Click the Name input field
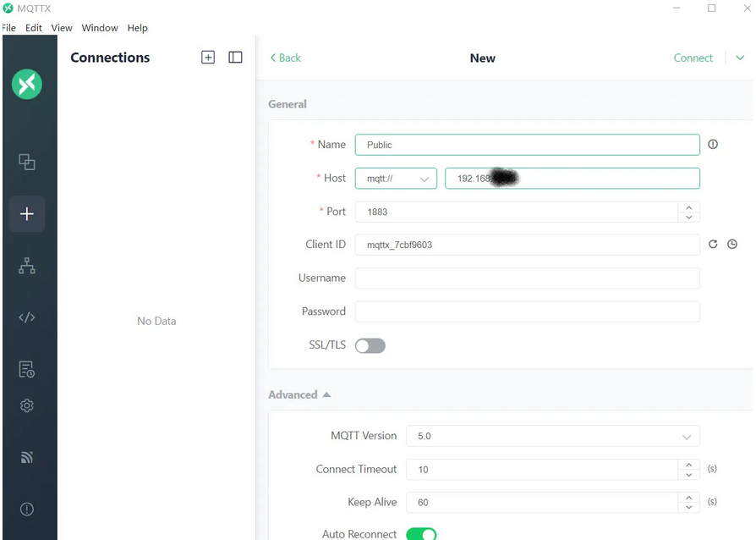The height and width of the screenshot is (540, 756). (528, 145)
